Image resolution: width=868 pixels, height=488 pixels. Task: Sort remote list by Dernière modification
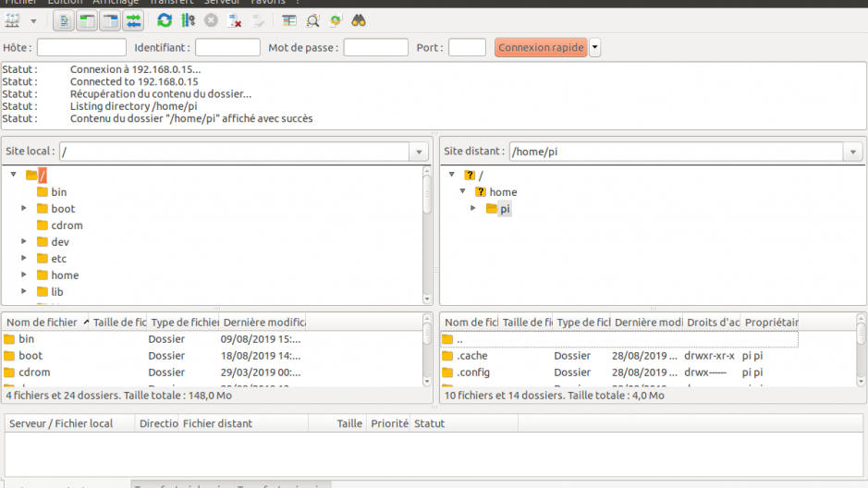click(646, 322)
